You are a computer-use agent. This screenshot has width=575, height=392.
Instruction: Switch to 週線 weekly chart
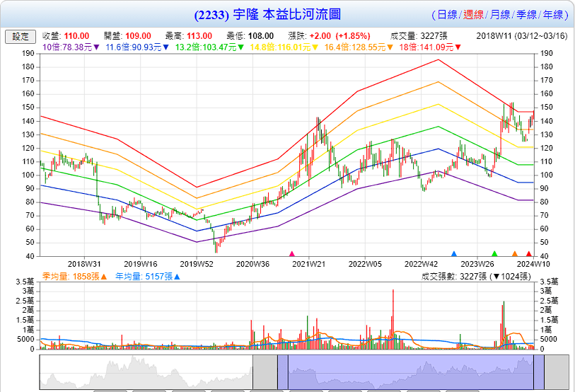point(473,15)
